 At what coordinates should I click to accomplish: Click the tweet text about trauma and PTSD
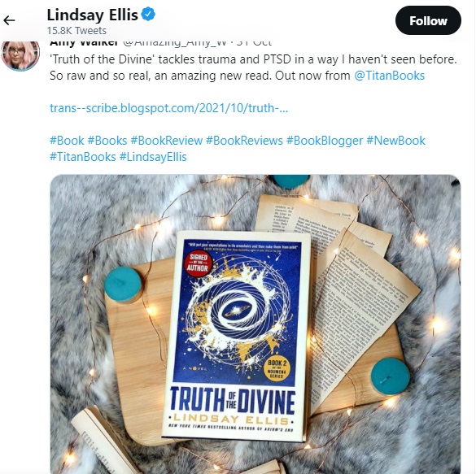pos(253,67)
